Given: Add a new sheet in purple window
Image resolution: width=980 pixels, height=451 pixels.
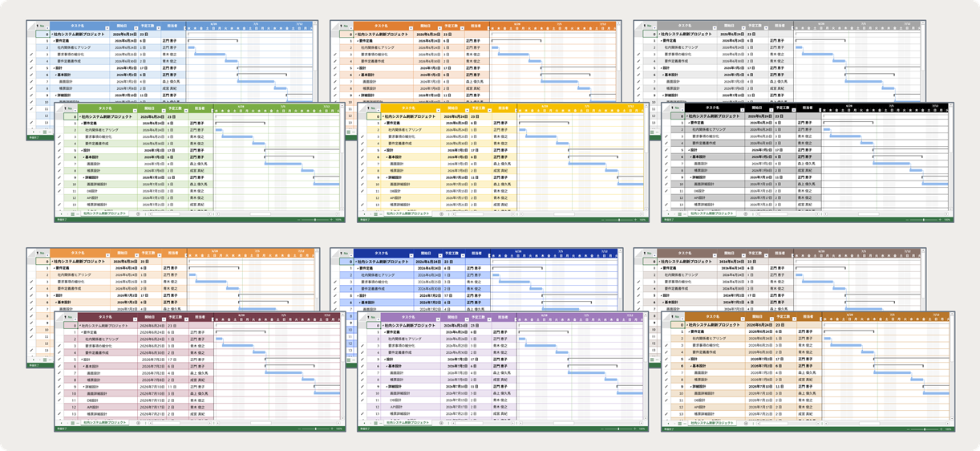Looking at the screenshot, I should (x=442, y=423).
